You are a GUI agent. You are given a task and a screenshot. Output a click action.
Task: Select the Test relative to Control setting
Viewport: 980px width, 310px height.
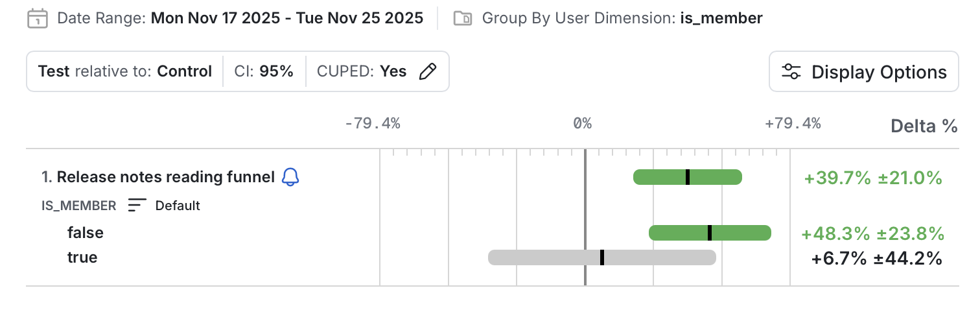click(125, 71)
